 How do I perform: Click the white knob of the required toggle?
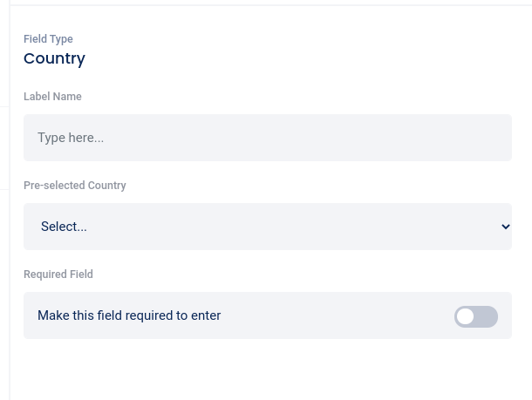[x=466, y=316]
